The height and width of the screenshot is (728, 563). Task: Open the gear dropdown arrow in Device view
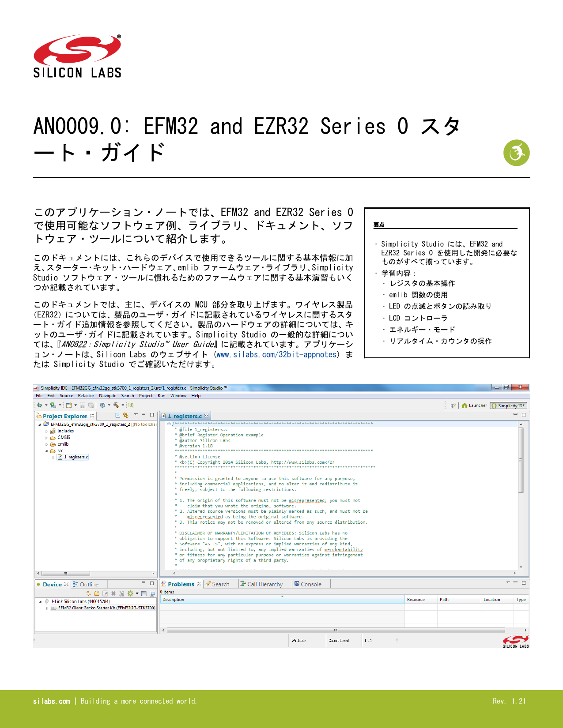[x=137, y=593]
